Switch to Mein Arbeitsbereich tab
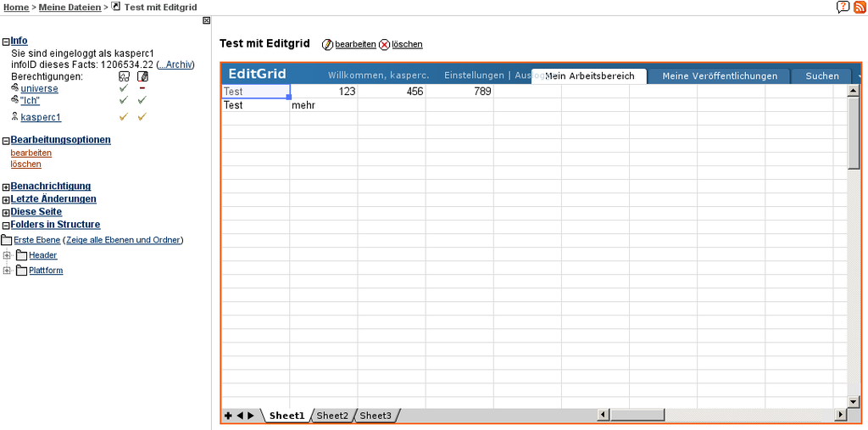 coord(590,76)
